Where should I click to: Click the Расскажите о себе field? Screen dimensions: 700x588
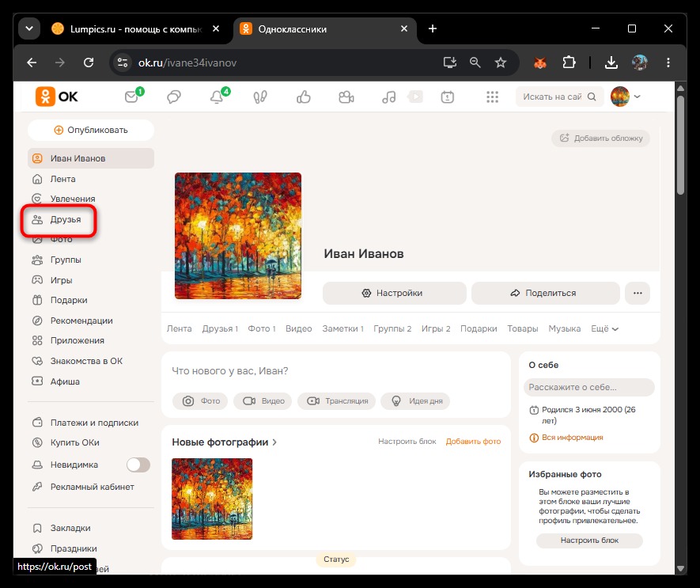coord(589,387)
